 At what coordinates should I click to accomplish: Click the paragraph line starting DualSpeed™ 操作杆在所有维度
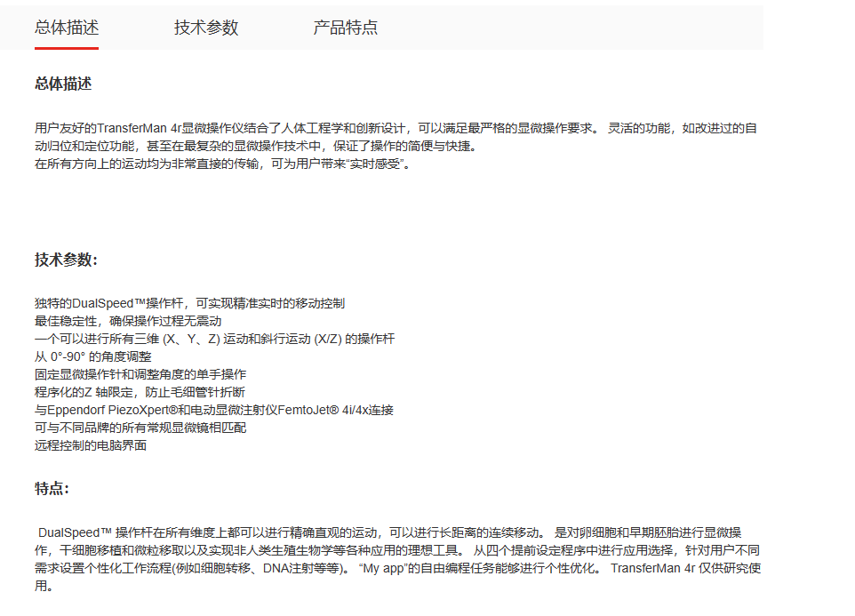click(389, 532)
